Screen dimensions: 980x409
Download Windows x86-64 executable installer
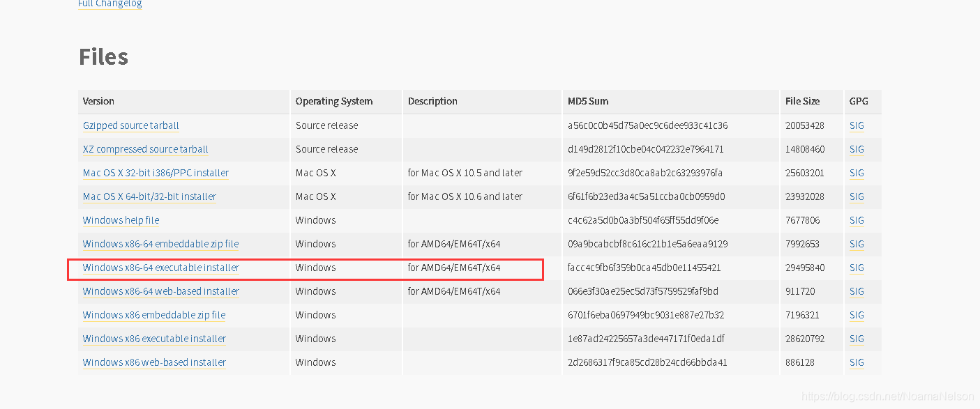pyautogui.click(x=161, y=268)
